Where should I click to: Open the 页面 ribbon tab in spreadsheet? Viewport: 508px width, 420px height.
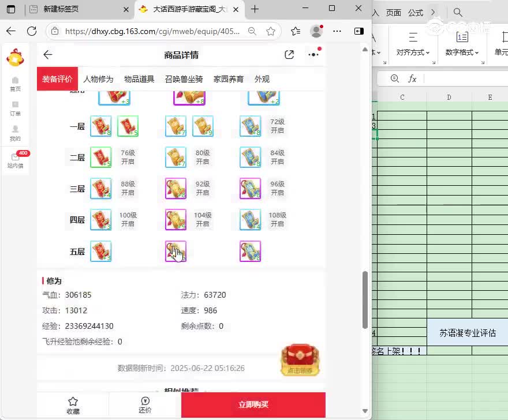[394, 13]
